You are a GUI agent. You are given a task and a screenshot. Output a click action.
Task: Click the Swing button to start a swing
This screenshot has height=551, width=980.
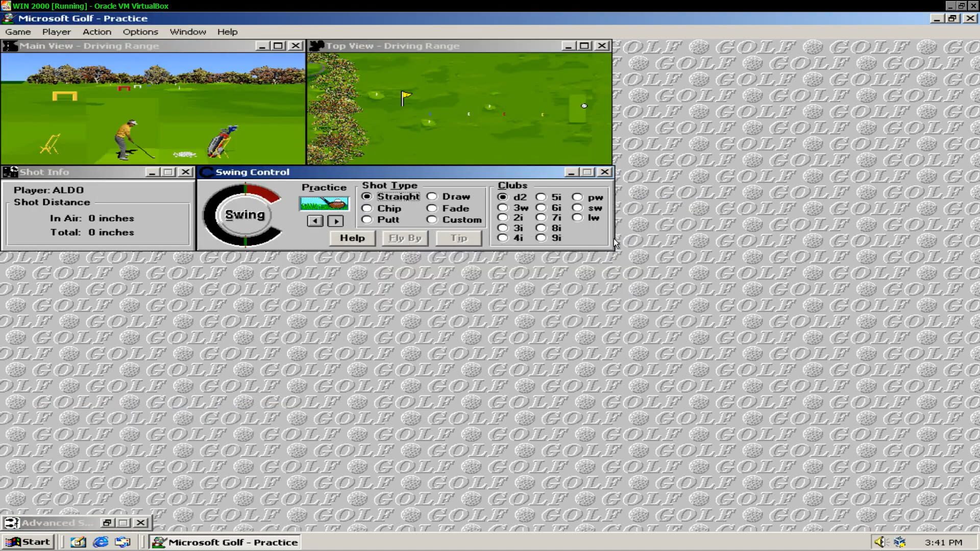pos(244,214)
